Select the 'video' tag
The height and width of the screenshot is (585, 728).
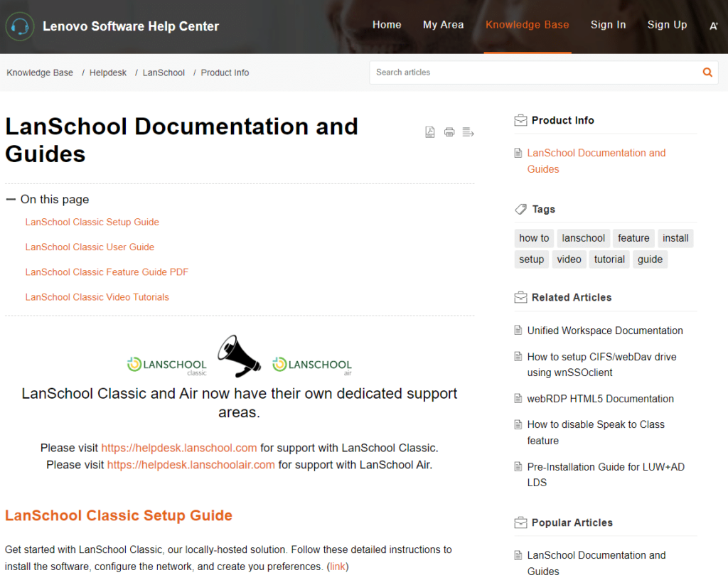click(x=569, y=259)
